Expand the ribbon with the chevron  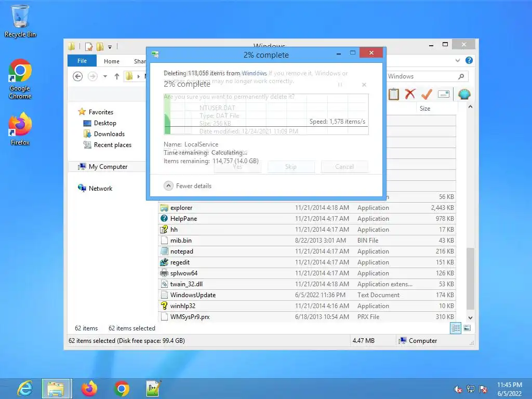458,60
